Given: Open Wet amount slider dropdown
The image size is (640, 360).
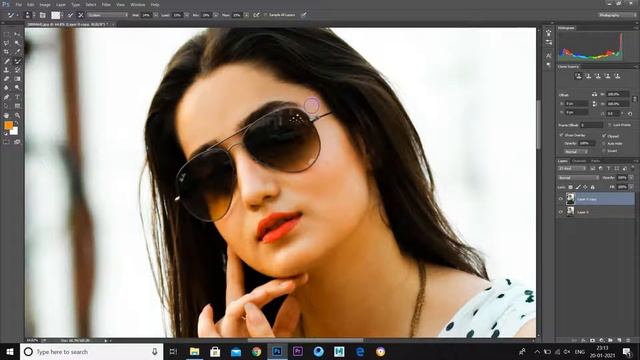Looking at the screenshot, I should coord(156,15).
